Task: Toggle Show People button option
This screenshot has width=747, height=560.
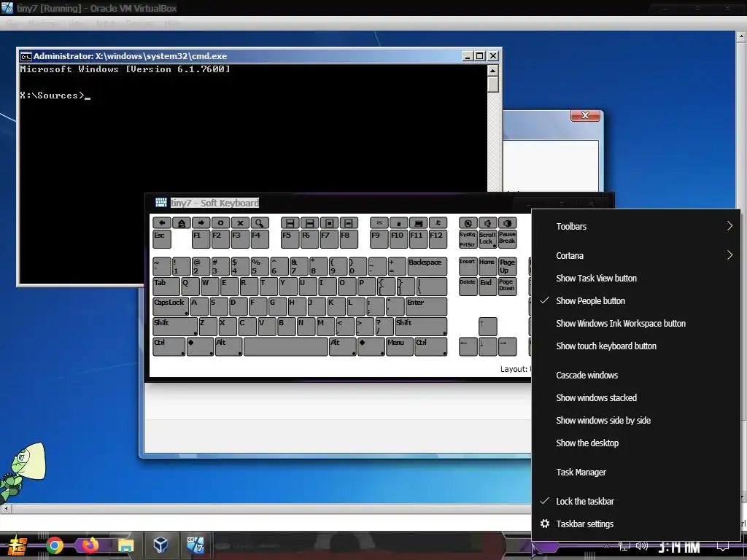Action: (x=636, y=301)
